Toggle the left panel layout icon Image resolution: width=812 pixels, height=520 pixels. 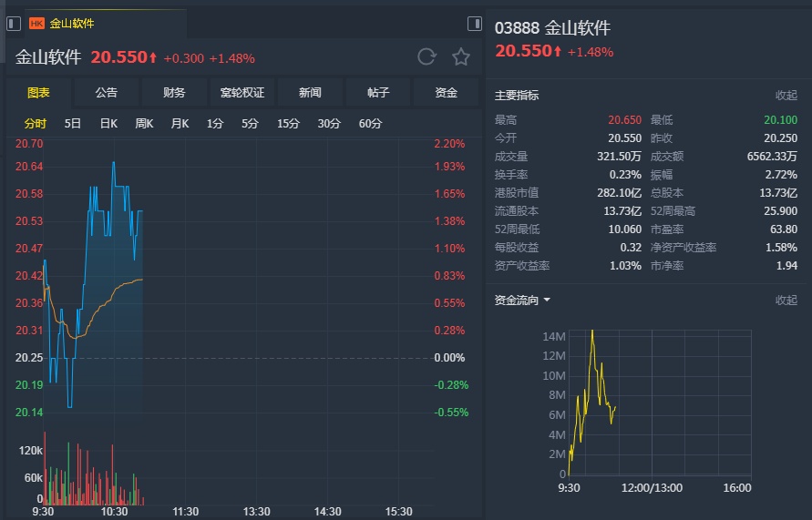(14, 24)
